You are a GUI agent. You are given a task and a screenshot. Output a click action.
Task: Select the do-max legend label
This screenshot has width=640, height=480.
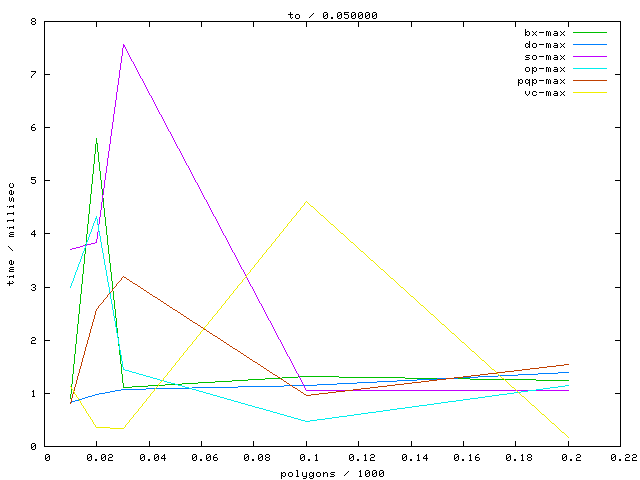545,45
